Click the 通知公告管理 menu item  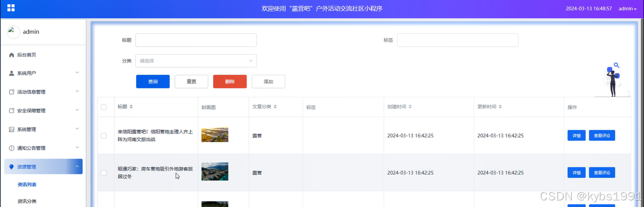pos(43,148)
